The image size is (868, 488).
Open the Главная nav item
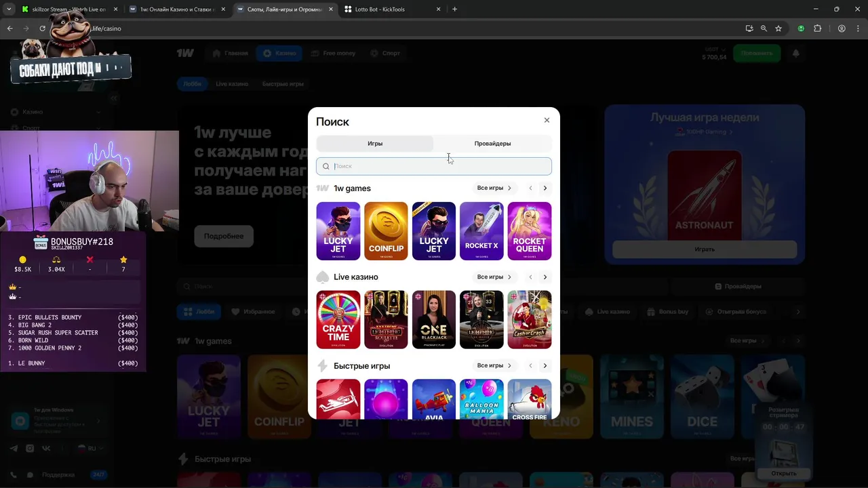click(231, 53)
